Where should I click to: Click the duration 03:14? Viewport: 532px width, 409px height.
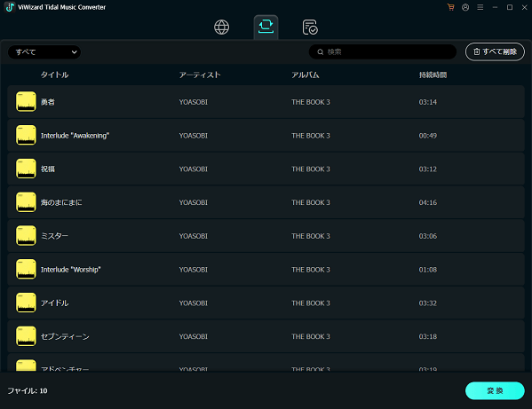[428, 102]
